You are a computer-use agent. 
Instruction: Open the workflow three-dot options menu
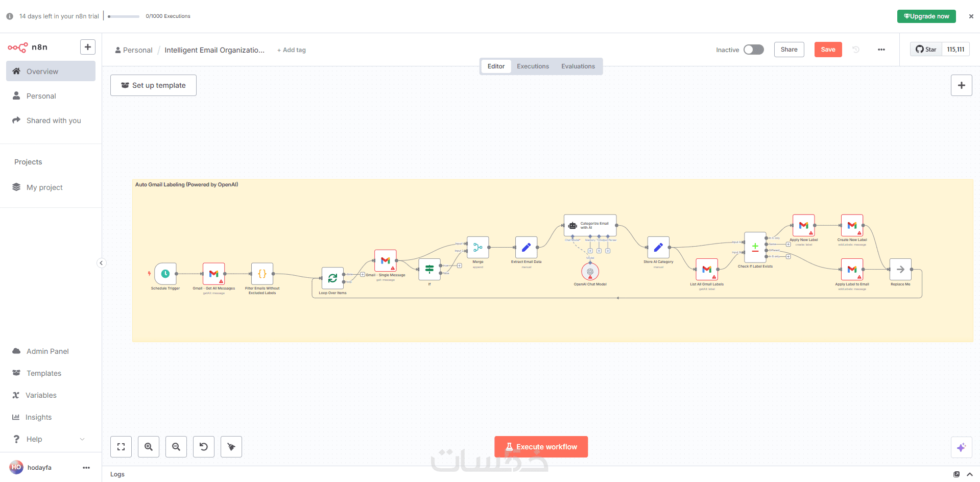tap(881, 50)
